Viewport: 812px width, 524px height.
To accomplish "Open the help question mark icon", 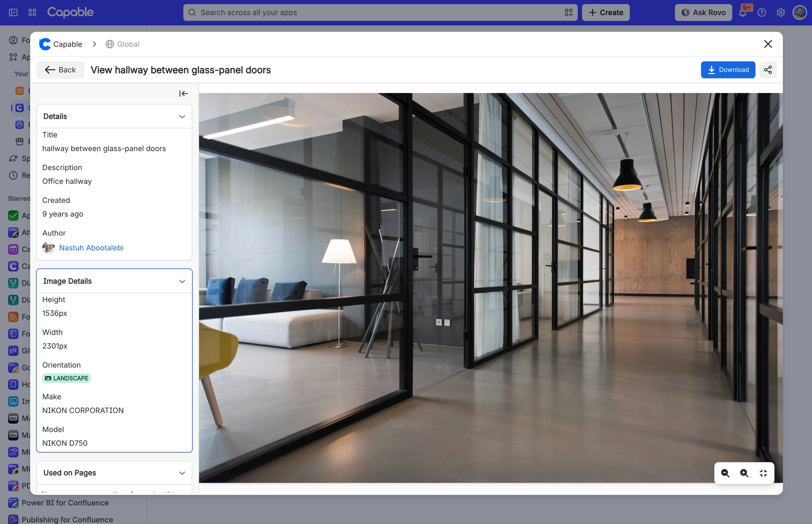I will [762, 13].
